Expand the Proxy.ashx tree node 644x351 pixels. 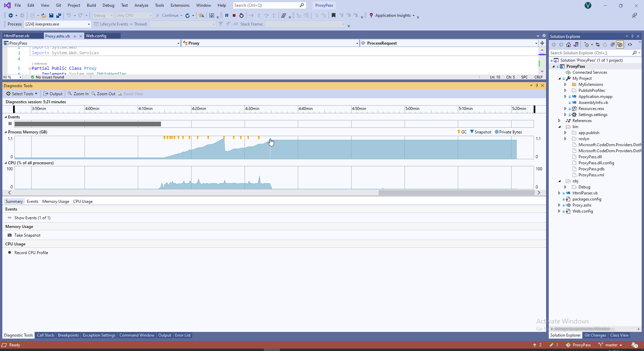point(559,205)
